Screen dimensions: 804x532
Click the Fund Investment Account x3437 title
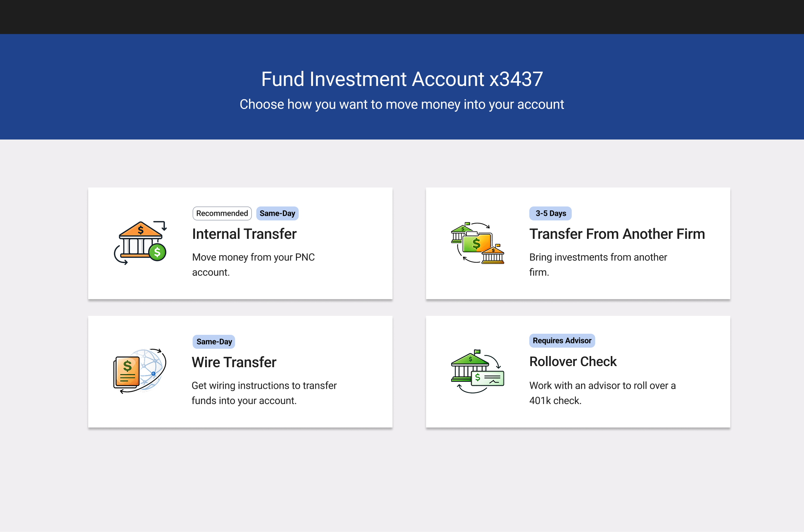pos(402,79)
